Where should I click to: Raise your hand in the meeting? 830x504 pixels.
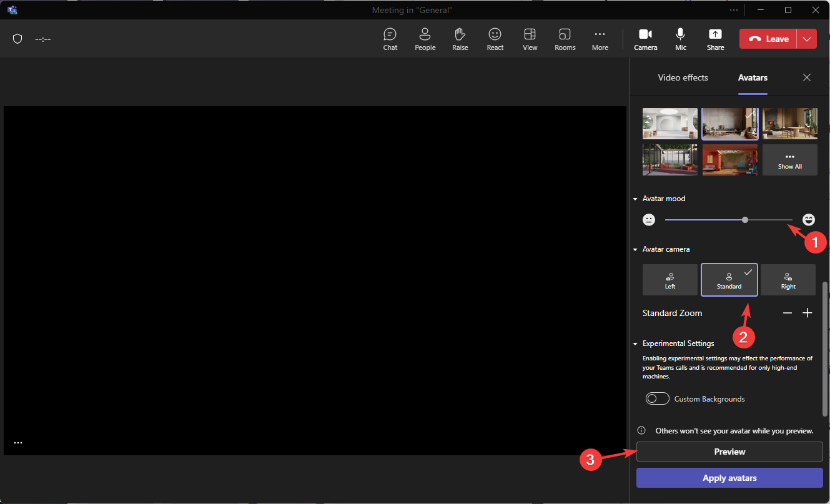coord(460,39)
